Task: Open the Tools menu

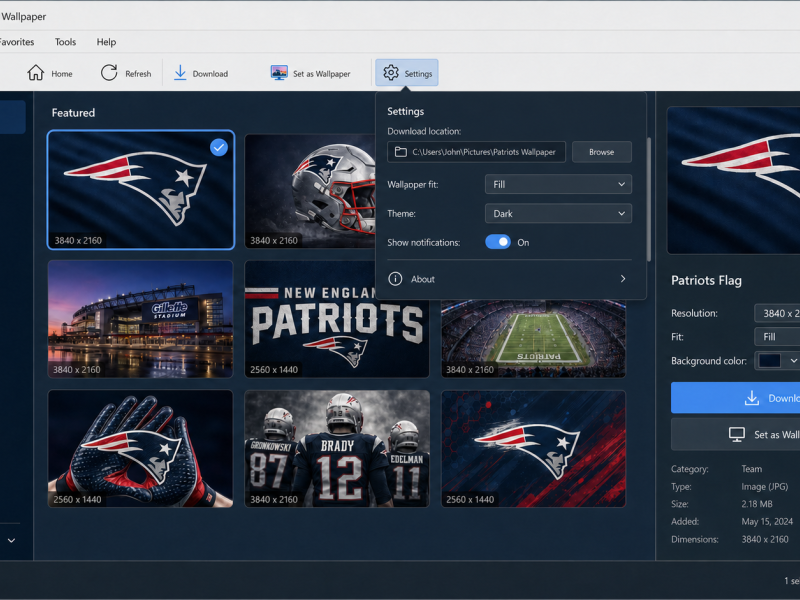Action: [x=65, y=42]
